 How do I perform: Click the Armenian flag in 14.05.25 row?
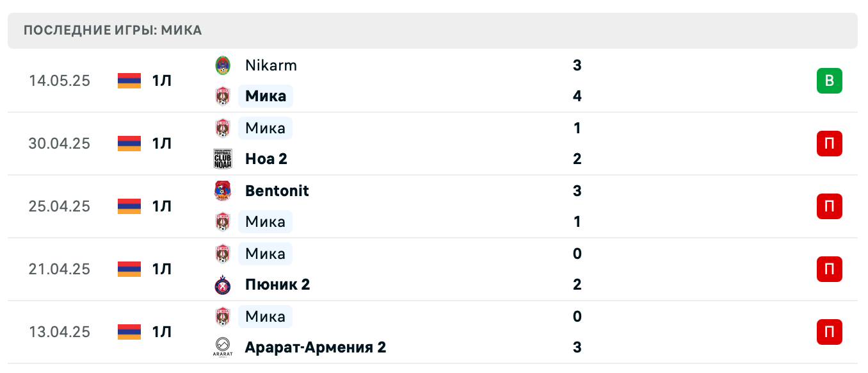coord(129,81)
